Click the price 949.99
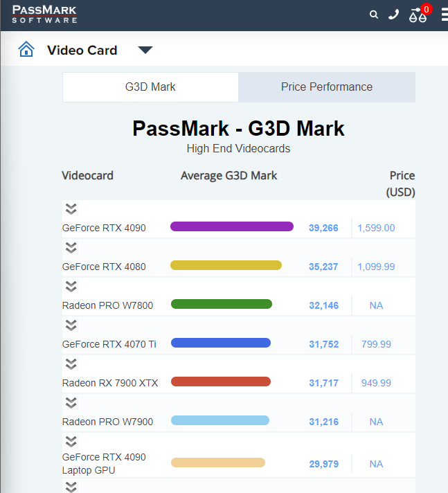Image resolution: width=448 pixels, height=493 pixels. click(x=376, y=383)
